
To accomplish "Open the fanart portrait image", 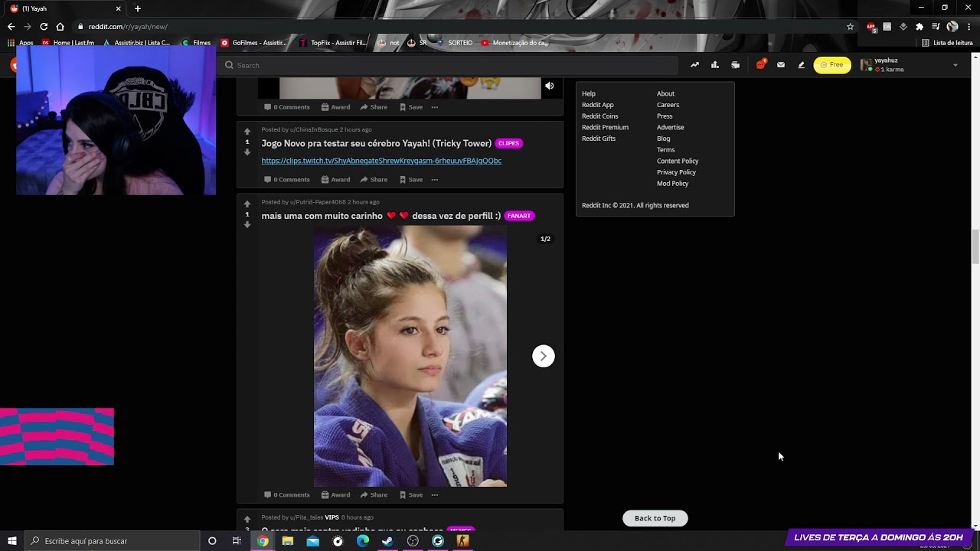I will pos(410,356).
